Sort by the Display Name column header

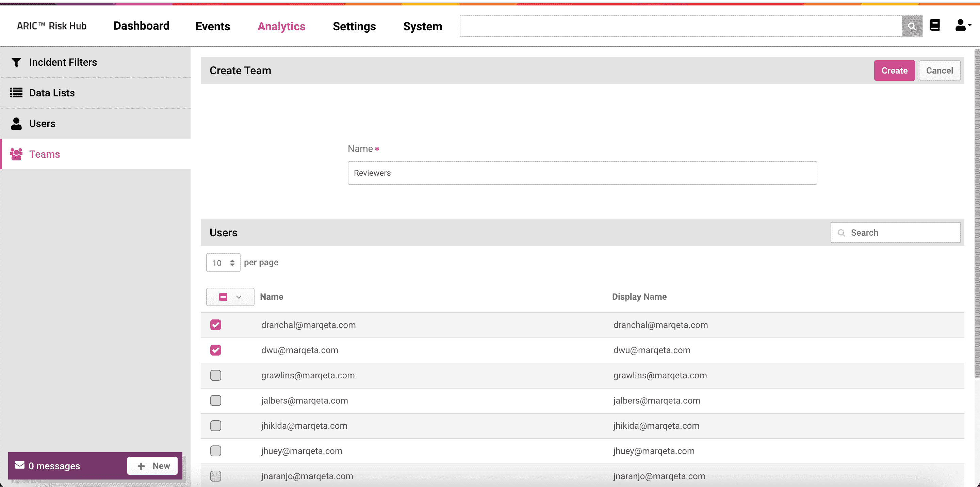639,297
